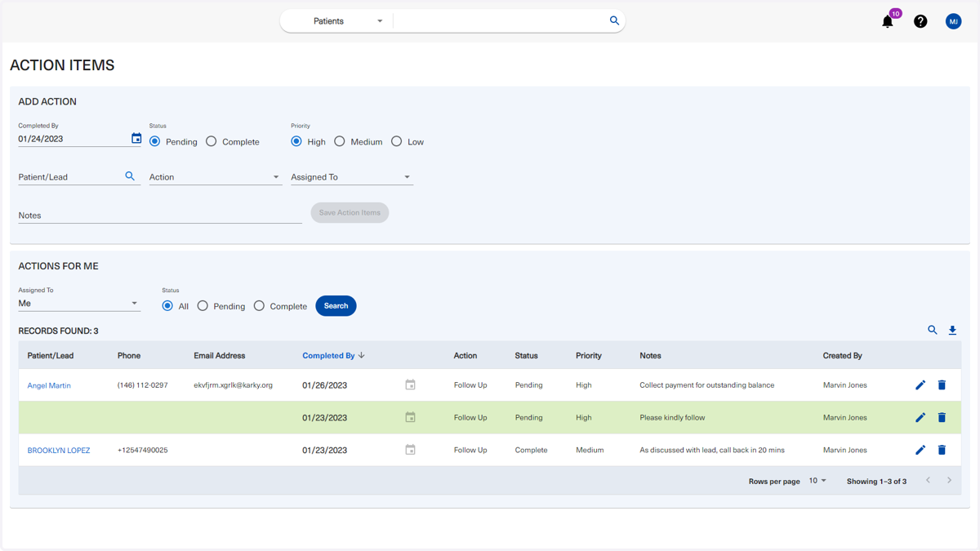Screen dimensions: 980x551
Task: Select Medium priority
Action: (x=340, y=141)
